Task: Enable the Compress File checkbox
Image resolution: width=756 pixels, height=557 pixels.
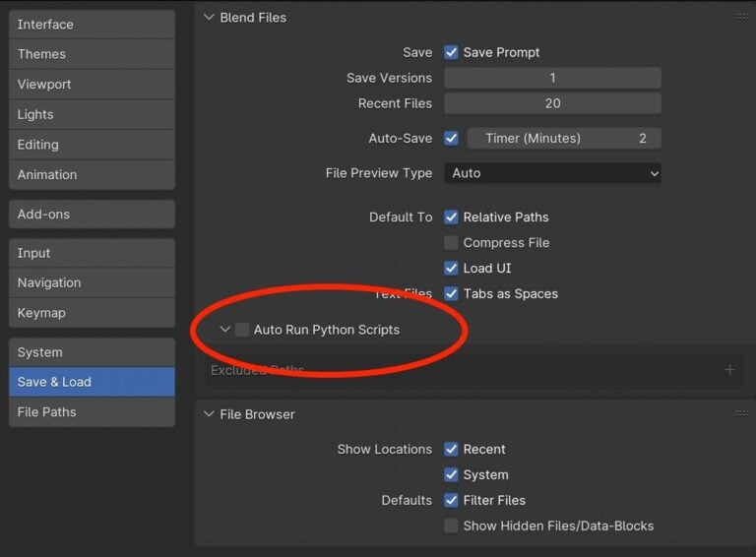Action: click(x=451, y=242)
